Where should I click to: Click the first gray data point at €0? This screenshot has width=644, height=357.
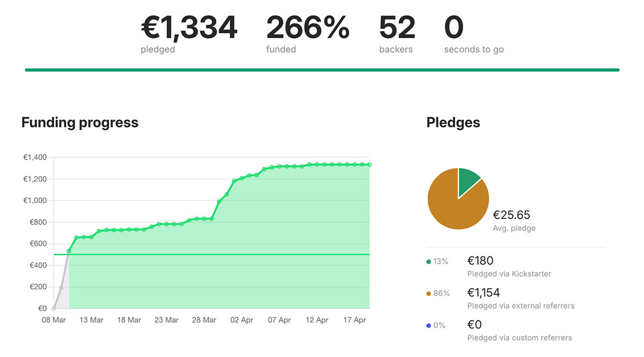[54, 308]
